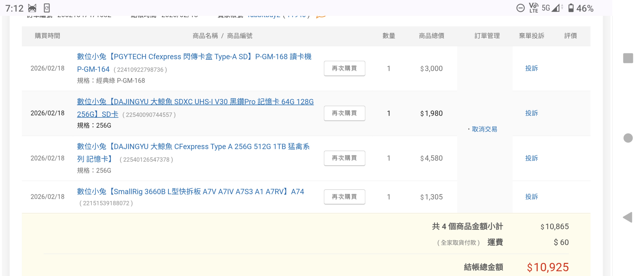The width and height of the screenshot is (644, 276).
Task: Click 再次購買 for SDXC 256G card
Action: (344, 113)
